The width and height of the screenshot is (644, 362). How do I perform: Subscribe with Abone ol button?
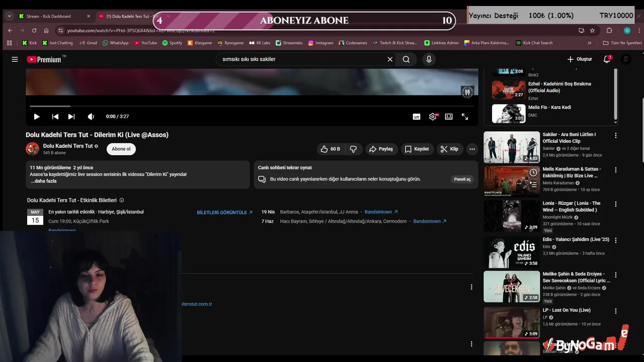pyautogui.click(x=121, y=149)
